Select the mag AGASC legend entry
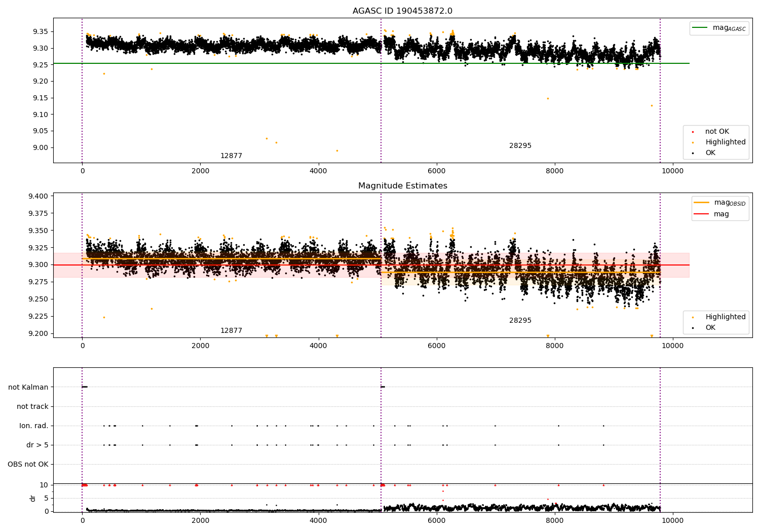The height and width of the screenshot is (532, 760). [719, 28]
